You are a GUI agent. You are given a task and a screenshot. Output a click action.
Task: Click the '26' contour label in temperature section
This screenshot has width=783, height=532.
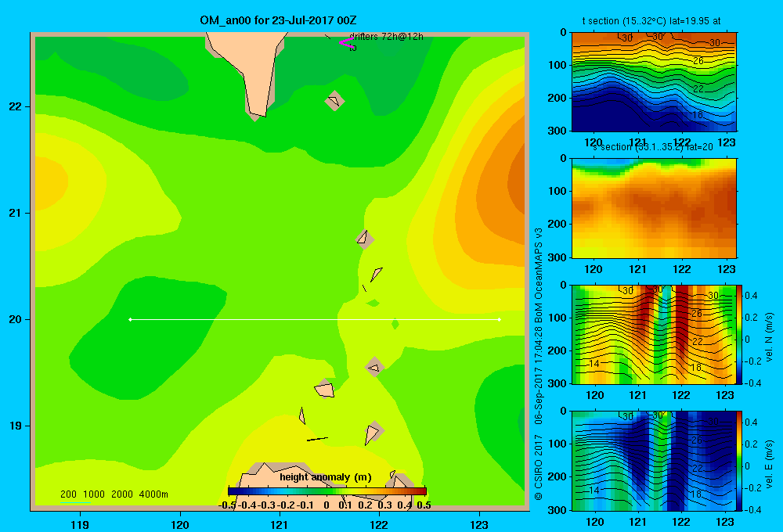(x=698, y=61)
